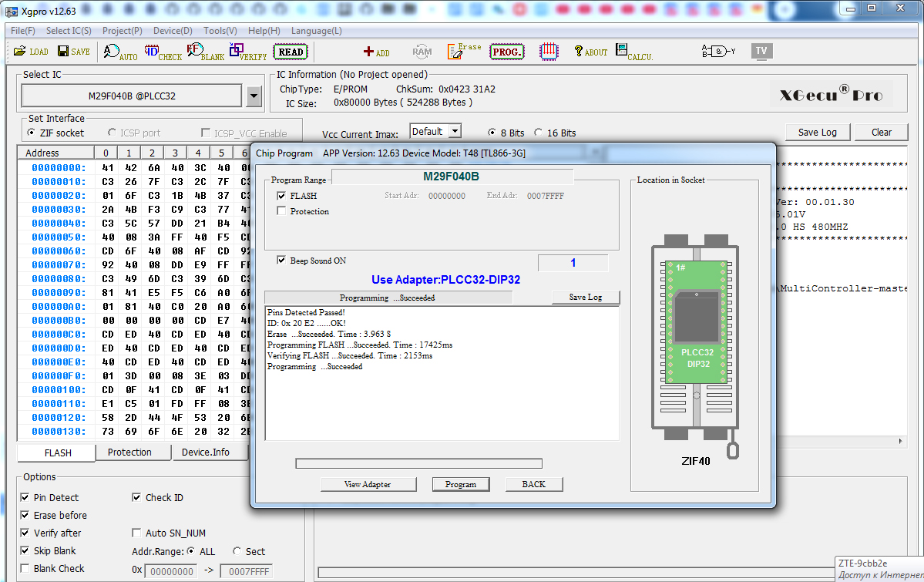Click the Erase toolbar icon

tap(464, 52)
